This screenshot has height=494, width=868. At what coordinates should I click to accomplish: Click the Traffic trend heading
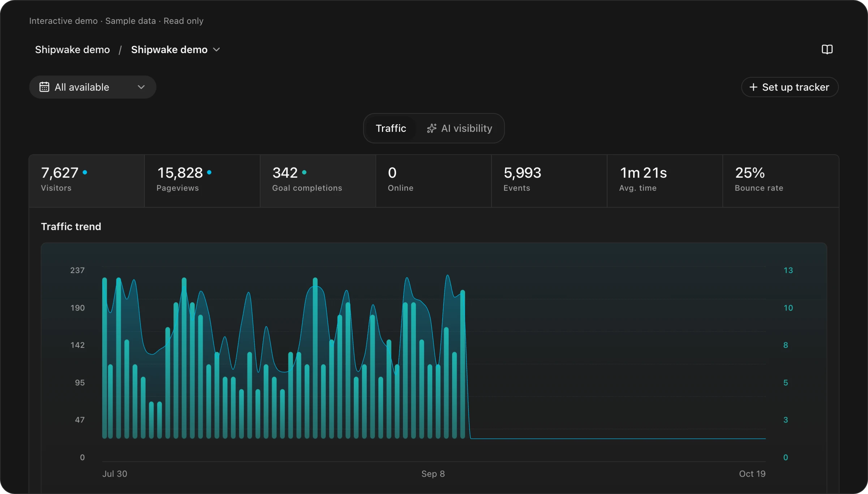tap(71, 226)
